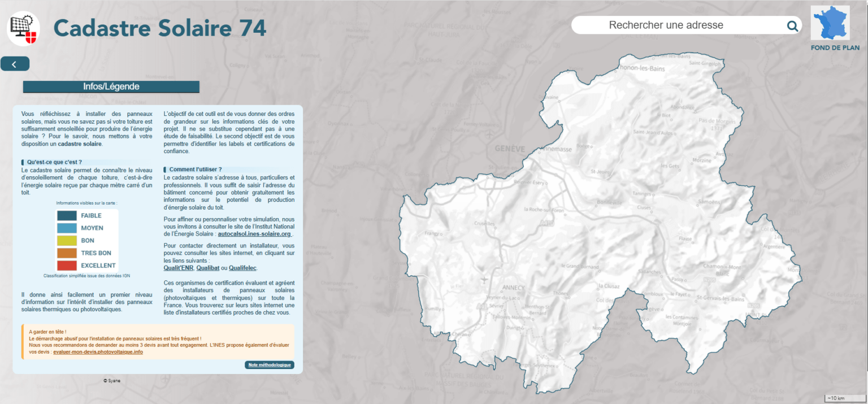Click the Cadastre Solaire solar panel logo

pos(23,28)
